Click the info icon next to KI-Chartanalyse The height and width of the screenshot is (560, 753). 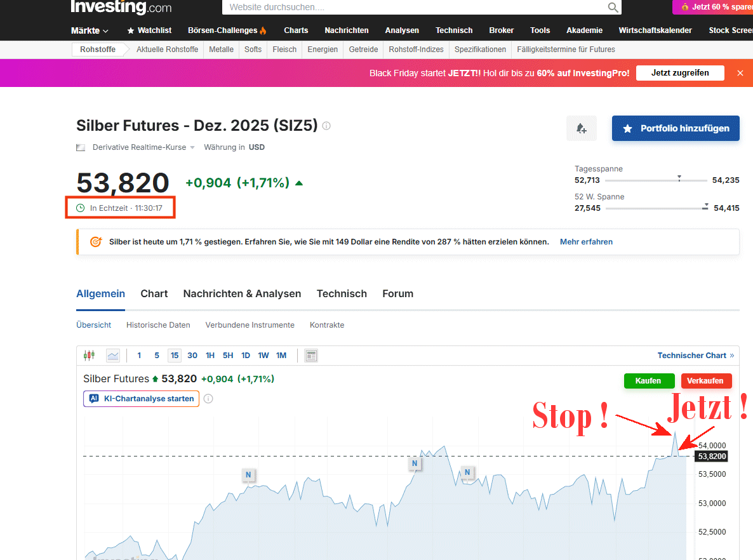point(208,399)
